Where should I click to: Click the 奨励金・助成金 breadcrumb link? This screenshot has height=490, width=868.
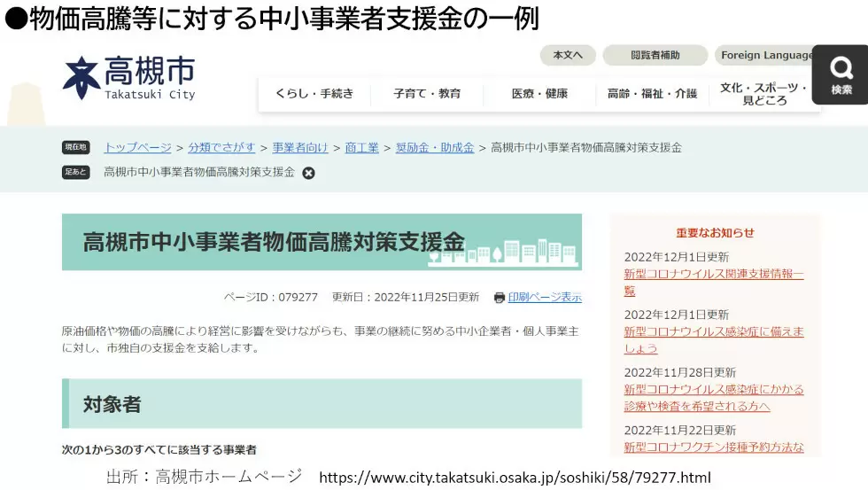tap(435, 148)
